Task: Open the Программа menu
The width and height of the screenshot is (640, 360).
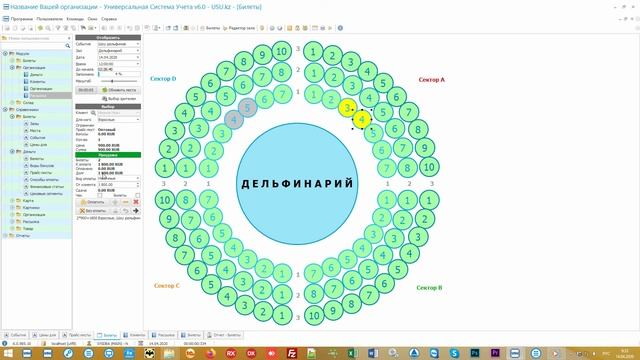Action: tap(22, 19)
